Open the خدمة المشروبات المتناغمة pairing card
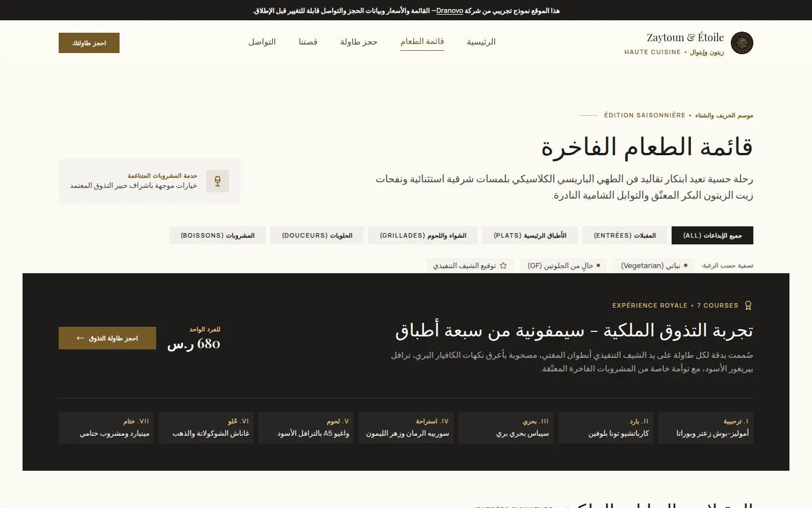This screenshot has height=508, width=812. click(x=149, y=181)
